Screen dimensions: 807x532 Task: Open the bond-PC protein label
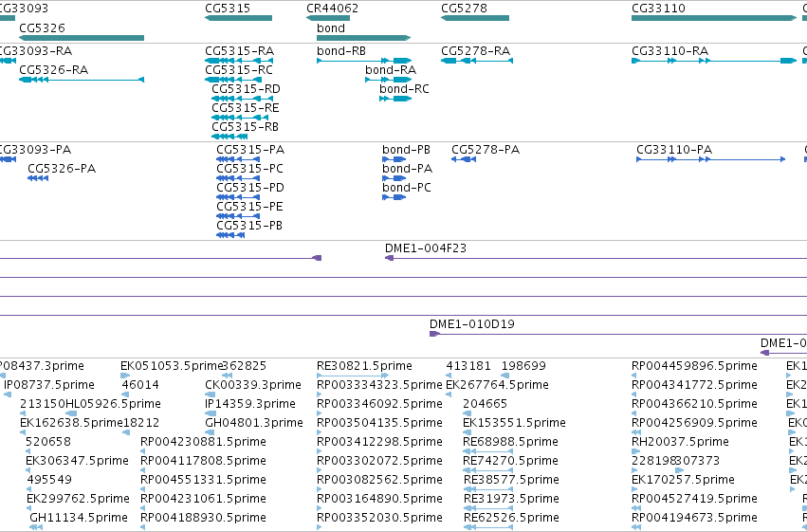click(x=407, y=188)
